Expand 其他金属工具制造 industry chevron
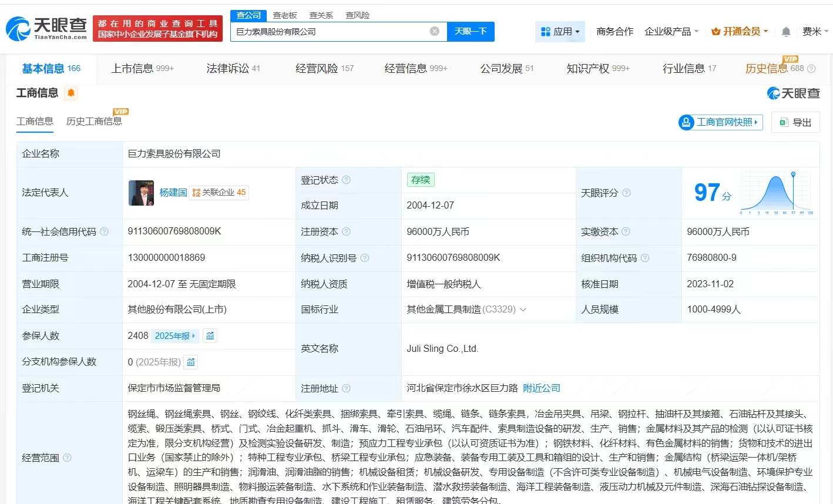 (x=523, y=310)
